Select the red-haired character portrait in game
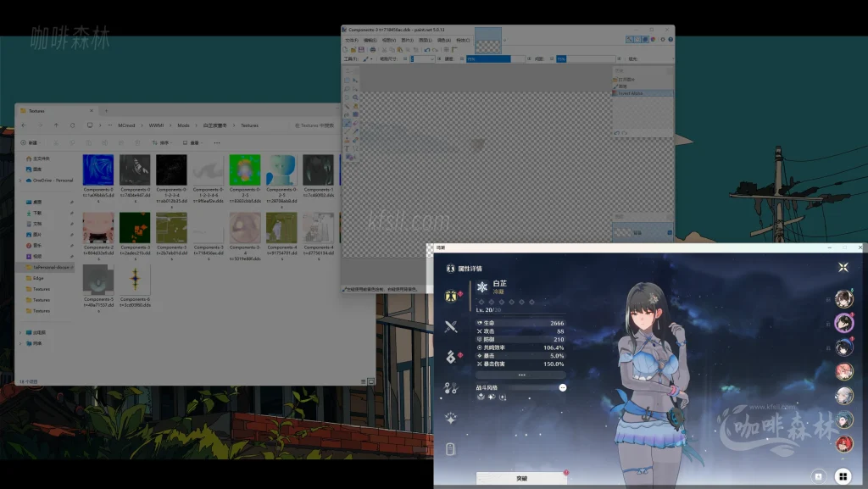Image resolution: width=868 pixels, height=489 pixels. pos(844,443)
